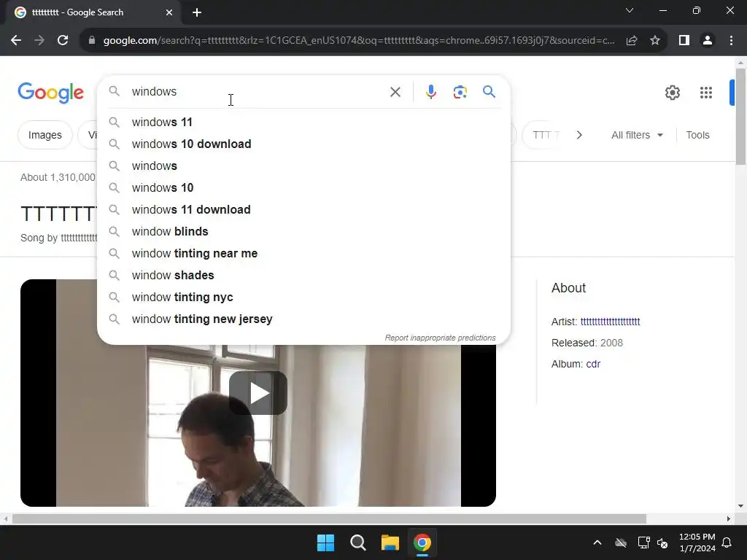
Task: Choose the suggestion windows 10 download
Action: click(304, 144)
